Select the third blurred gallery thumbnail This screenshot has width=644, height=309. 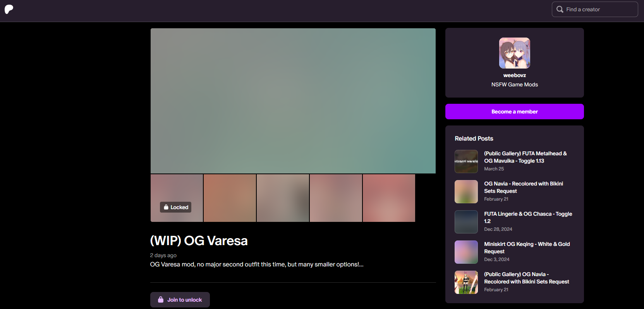click(283, 198)
